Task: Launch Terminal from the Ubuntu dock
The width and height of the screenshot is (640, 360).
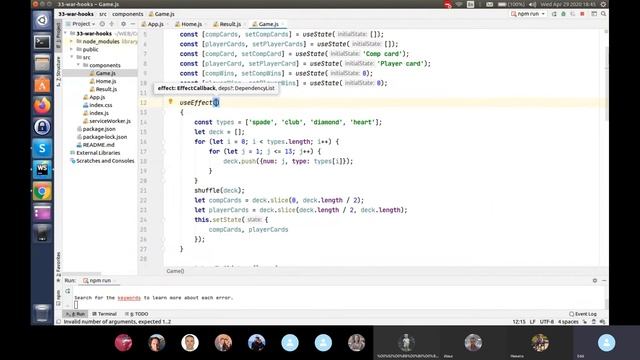Action: 42,42
